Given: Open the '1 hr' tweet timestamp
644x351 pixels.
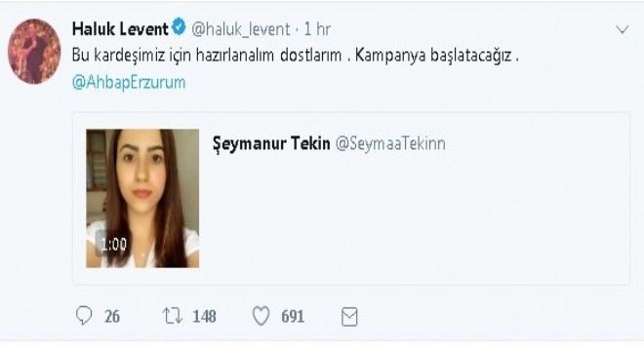Looking at the screenshot, I should tap(317, 28).
